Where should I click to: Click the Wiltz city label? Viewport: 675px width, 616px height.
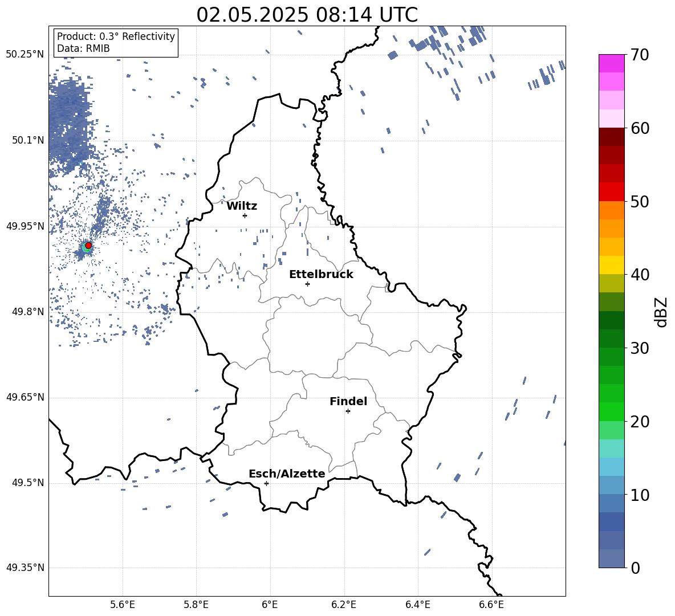pos(242,206)
